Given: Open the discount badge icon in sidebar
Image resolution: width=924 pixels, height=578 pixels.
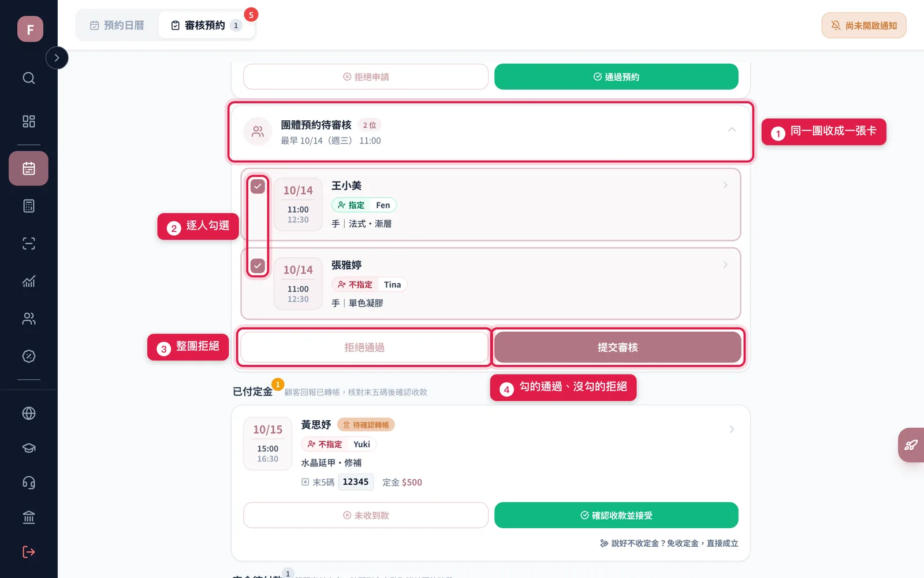Looking at the screenshot, I should 29,356.
